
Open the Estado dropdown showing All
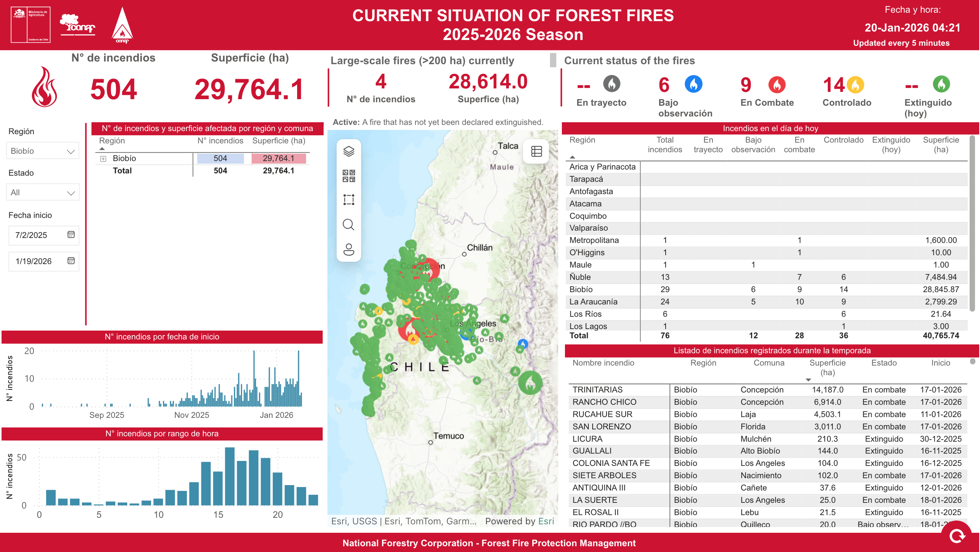[43, 193]
